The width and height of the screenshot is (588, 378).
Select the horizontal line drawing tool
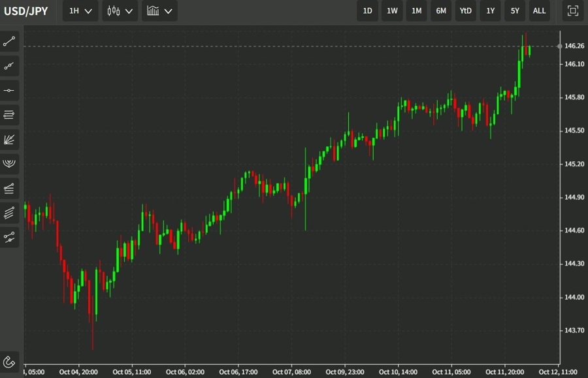9,90
